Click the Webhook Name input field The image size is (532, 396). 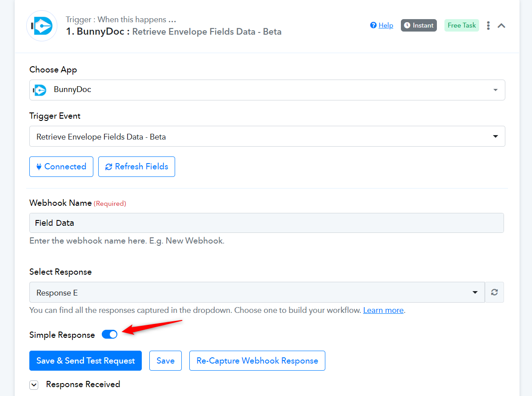pos(266,223)
